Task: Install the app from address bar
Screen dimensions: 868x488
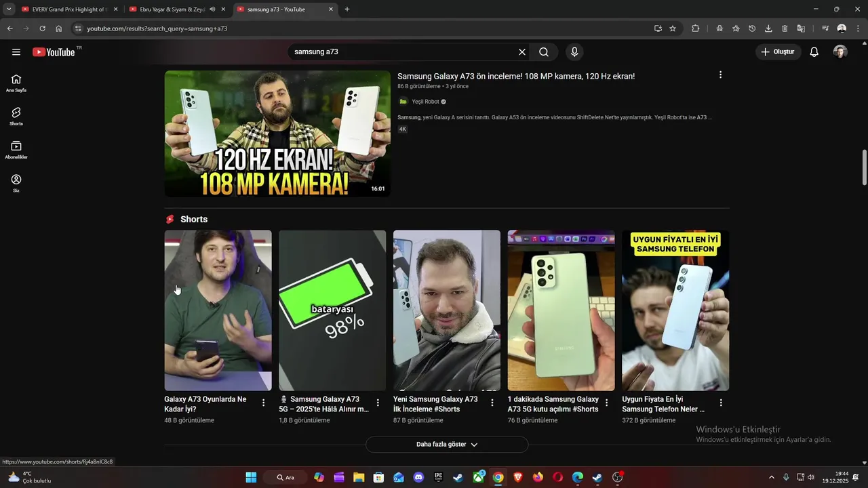Action: point(658,28)
